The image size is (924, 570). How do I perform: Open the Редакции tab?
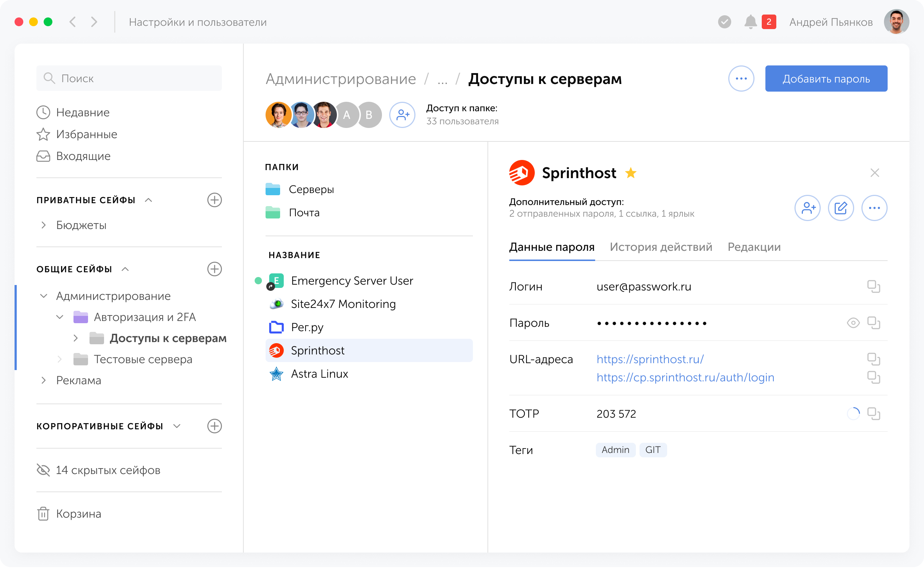point(754,247)
